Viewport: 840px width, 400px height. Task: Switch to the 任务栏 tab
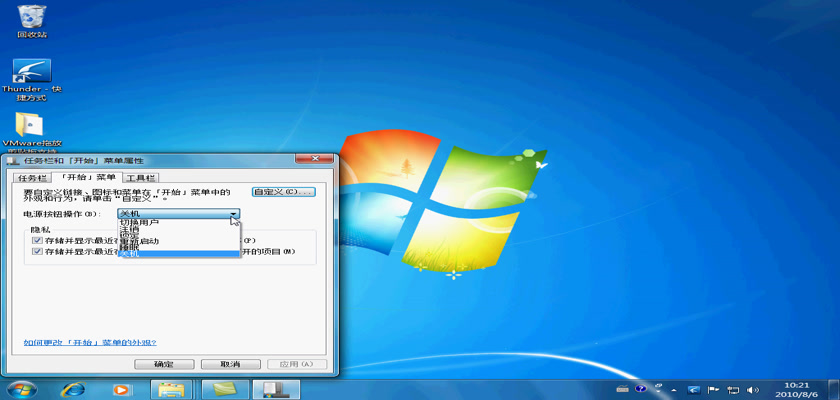coord(32,177)
